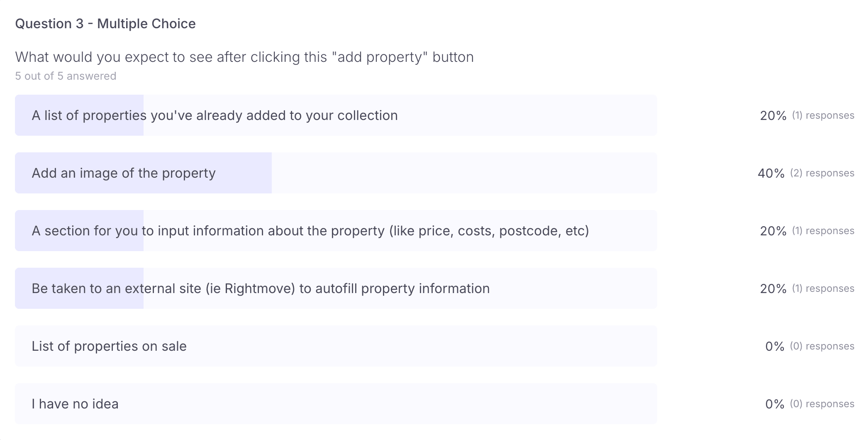Click the filled portion of the Rightmove option bar

click(x=79, y=288)
